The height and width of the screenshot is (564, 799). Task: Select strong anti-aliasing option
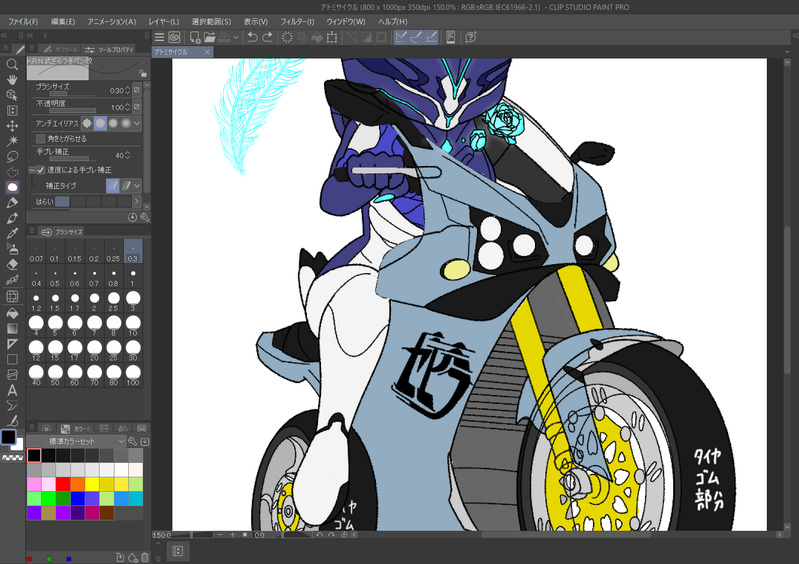pos(125,123)
